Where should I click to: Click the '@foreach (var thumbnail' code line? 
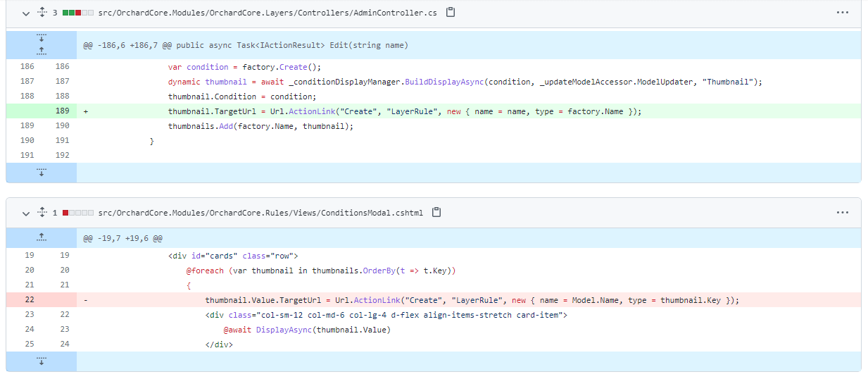(x=321, y=271)
